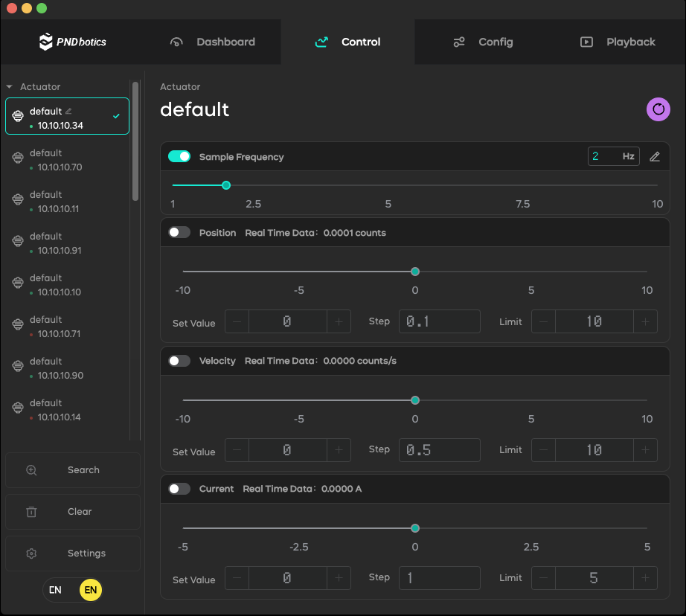Decrease Velocity Limit with minus
Viewport: 686px width, 616px height.
click(x=543, y=450)
